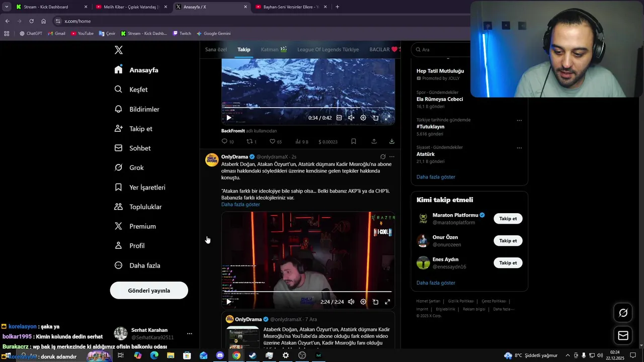Image resolution: width=644 pixels, height=362 pixels.
Task: Click Gönderi yayınla post button
Action: pyautogui.click(x=149, y=291)
